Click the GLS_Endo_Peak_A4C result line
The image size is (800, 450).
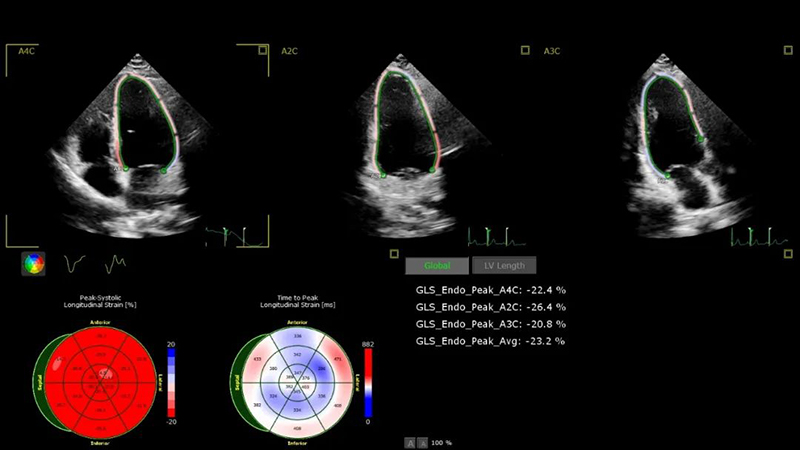point(491,290)
